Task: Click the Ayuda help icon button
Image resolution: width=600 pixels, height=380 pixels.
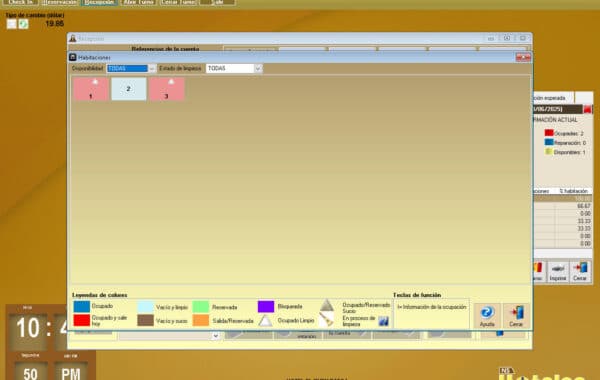Action: [487, 315]
